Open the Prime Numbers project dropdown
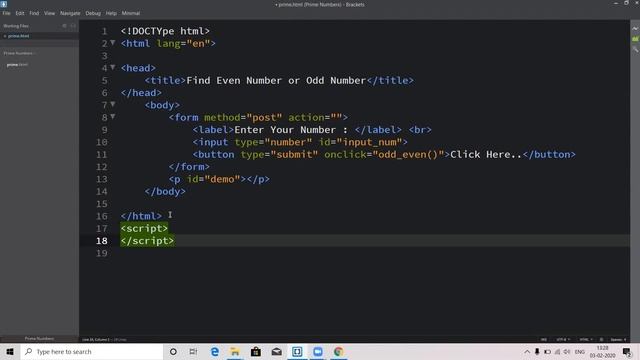This screenshot has height=360, width=640. [20, 53]
